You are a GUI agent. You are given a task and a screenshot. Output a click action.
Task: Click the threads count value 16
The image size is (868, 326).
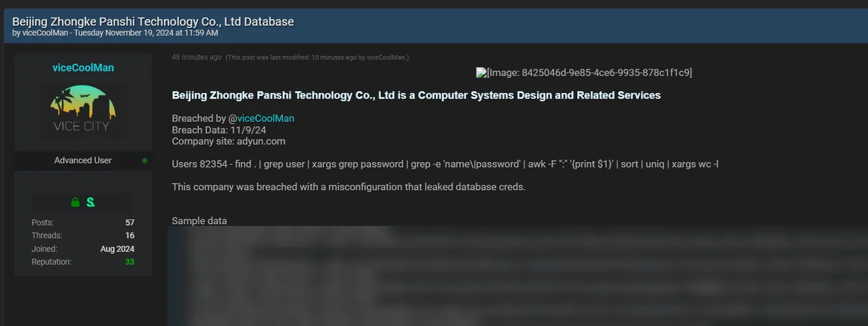[x=130, y=235]
